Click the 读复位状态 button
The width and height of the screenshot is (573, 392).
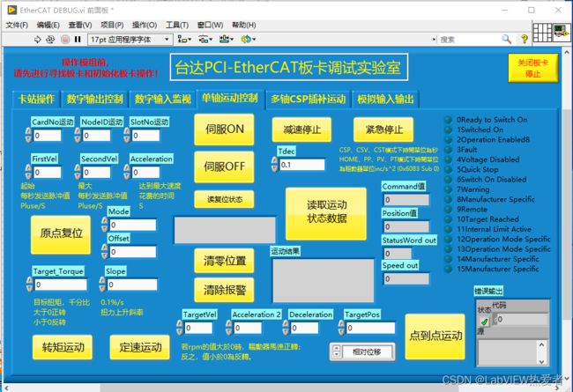[224, 199]
